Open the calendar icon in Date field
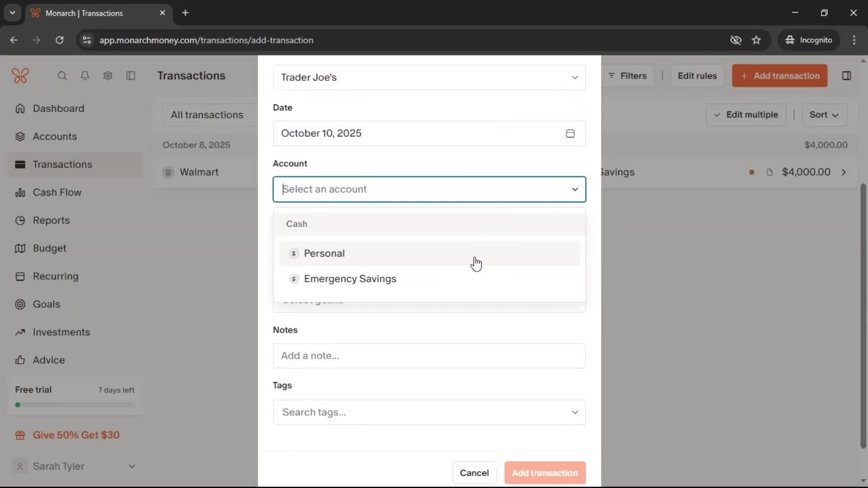868x488 pixels. 570,133
